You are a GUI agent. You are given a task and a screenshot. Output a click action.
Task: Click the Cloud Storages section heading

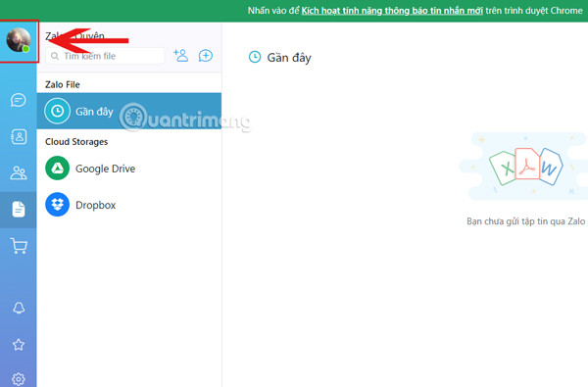tap(76, 142)
